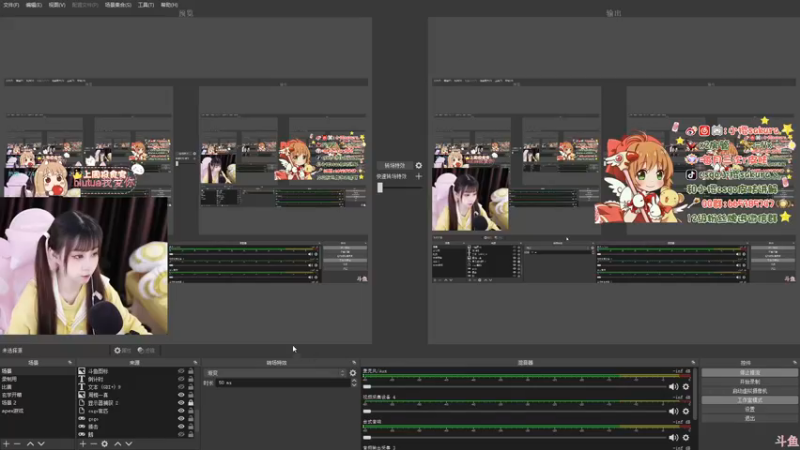The image size is (800, 450).
Task: Click 停止推流 to stop streaming
Action: coord(749,372)
